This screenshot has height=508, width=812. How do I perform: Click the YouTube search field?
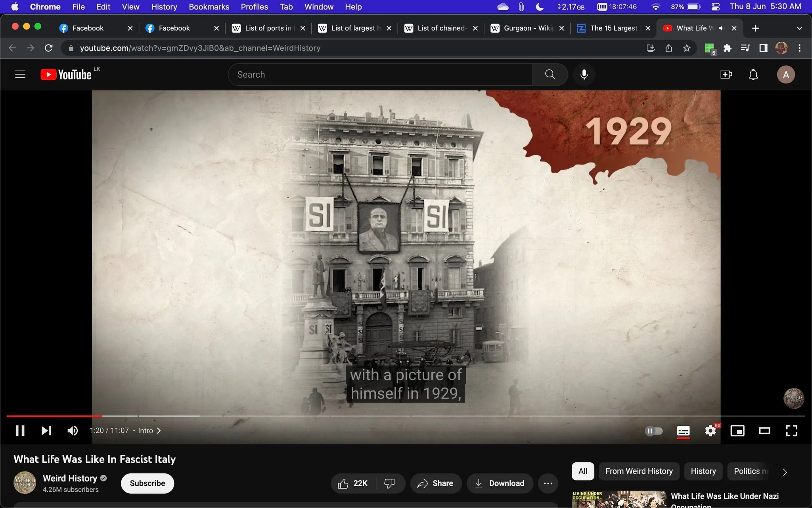click(x=381, y=75)
